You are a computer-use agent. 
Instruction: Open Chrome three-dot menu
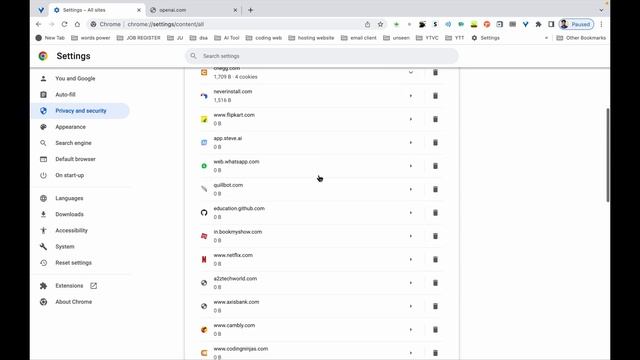601,24
